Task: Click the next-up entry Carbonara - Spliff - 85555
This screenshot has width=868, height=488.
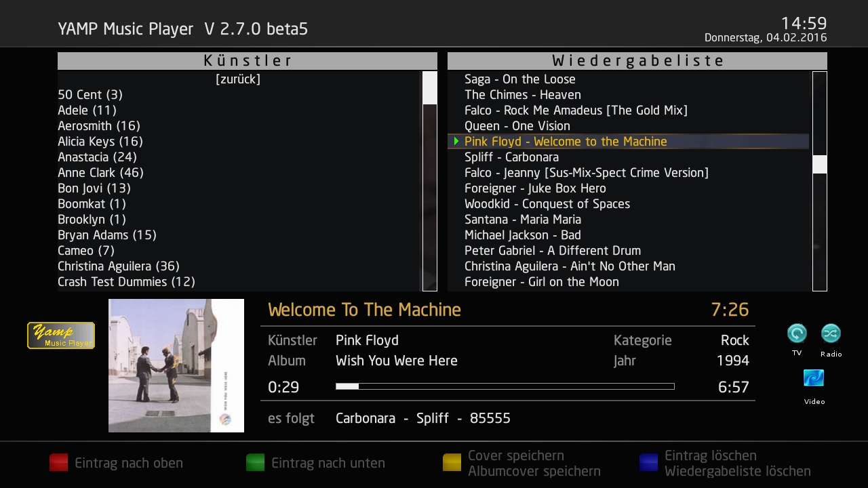Action: click(x=423, y=418)
